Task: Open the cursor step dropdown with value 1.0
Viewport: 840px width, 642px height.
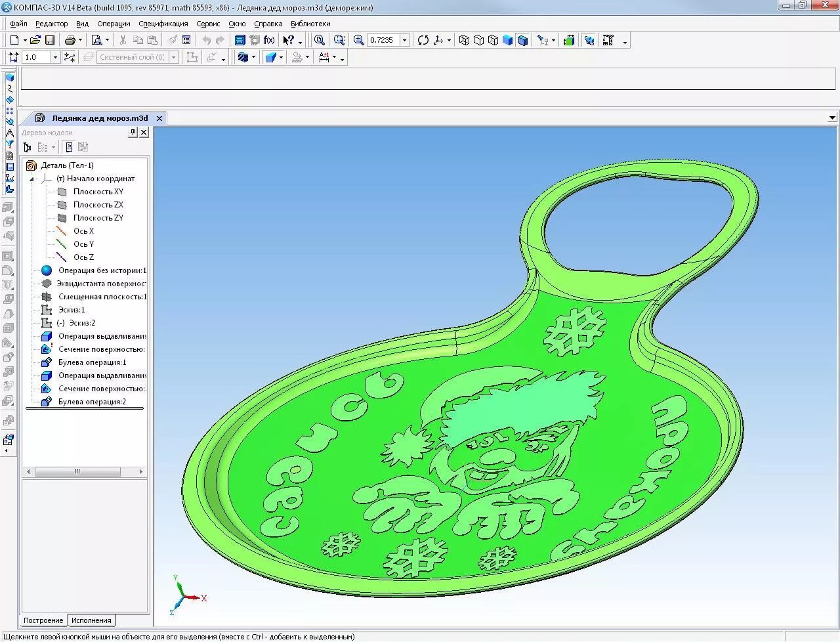Action: coord(55,57)
